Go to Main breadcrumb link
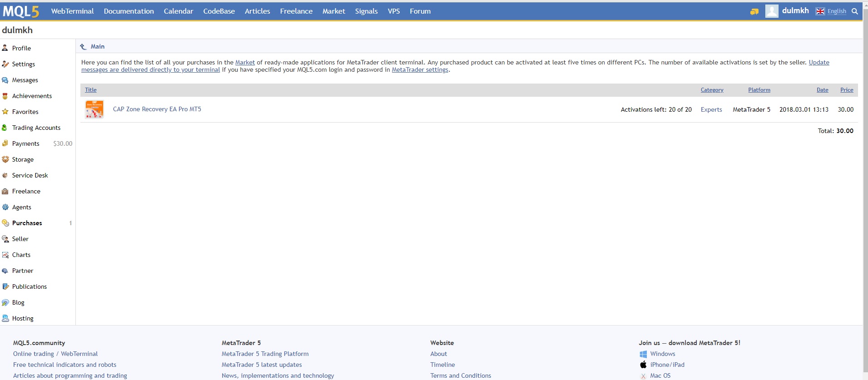This screenshot has width=868, height=380. 98,46
